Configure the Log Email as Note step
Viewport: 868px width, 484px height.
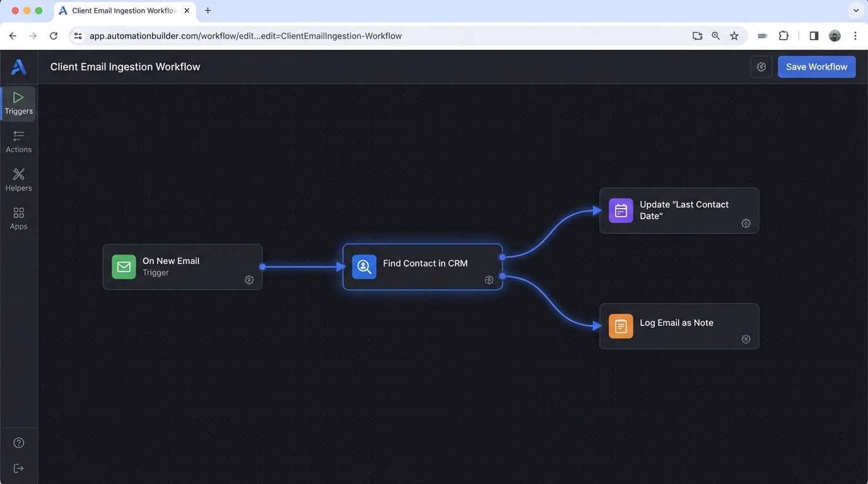click(746, 339)
